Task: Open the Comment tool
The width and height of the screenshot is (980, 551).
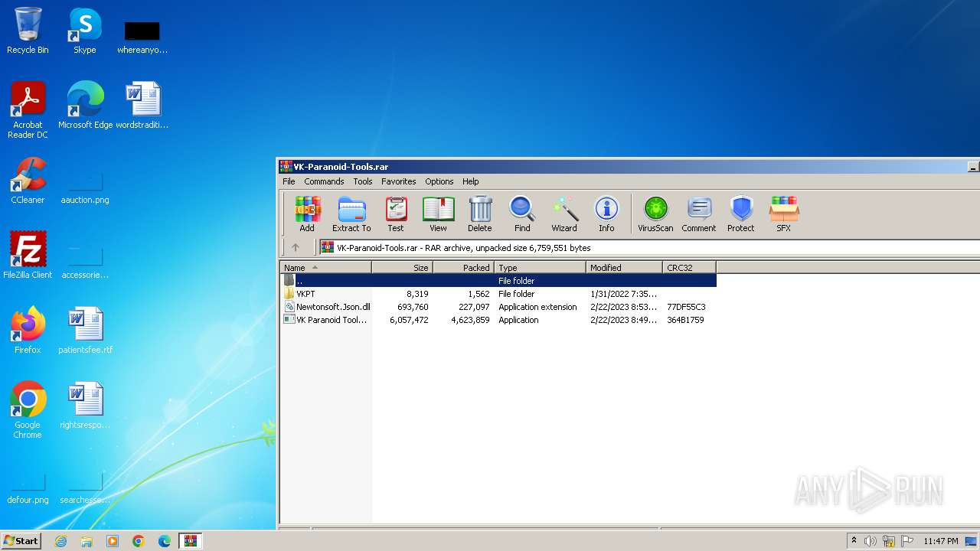Action: [699, 214]
